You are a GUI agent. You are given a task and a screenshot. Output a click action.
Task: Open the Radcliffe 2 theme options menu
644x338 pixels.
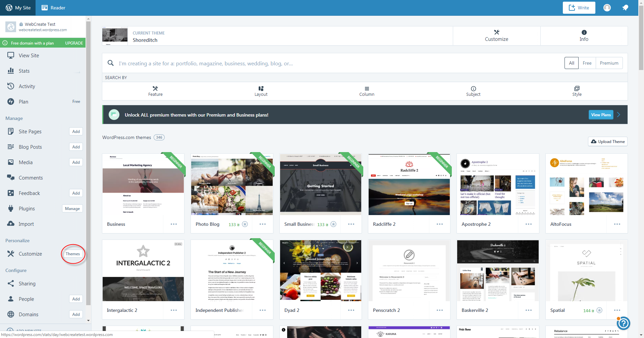(x=440, y=224)
